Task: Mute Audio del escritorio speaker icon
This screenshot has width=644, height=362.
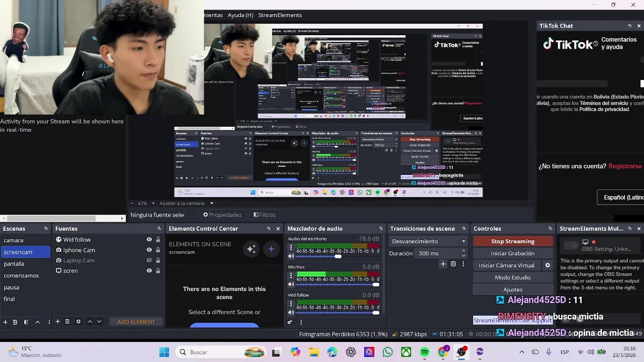Action: point(291,256)
